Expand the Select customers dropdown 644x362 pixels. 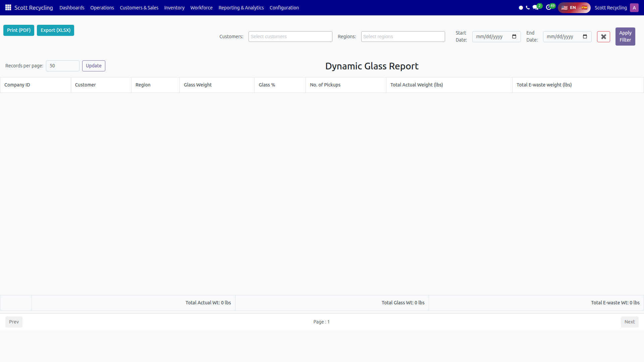point(290,37)
